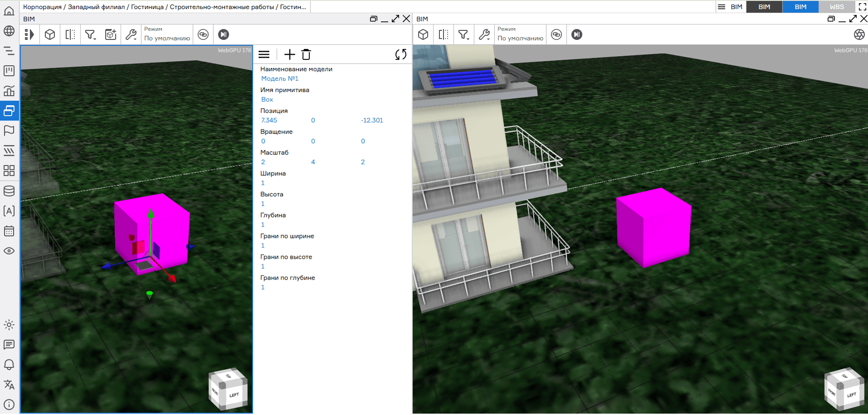Open the Режим 'По умолчанию' dropdown in the left panel
The width and height of the screenshot is (868, 415).
(167, 34)
